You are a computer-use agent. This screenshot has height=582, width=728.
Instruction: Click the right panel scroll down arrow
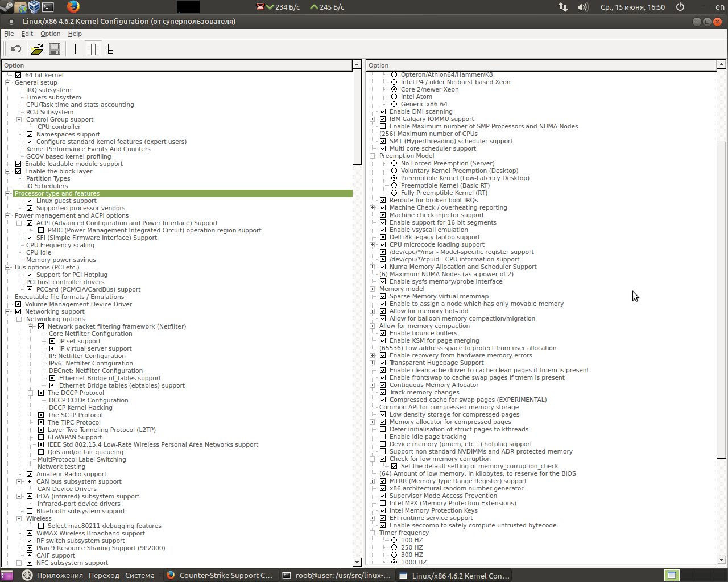tap(722, 560)
